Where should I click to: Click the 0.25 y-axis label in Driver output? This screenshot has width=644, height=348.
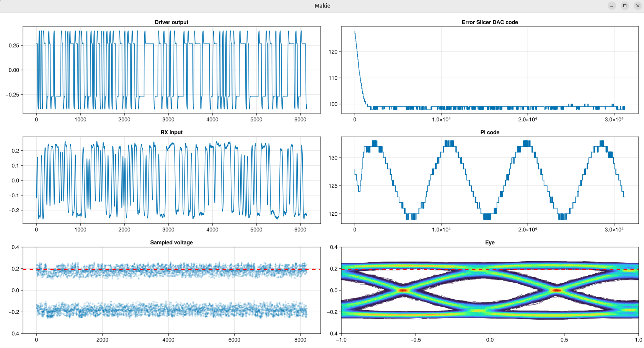[14, 46]
